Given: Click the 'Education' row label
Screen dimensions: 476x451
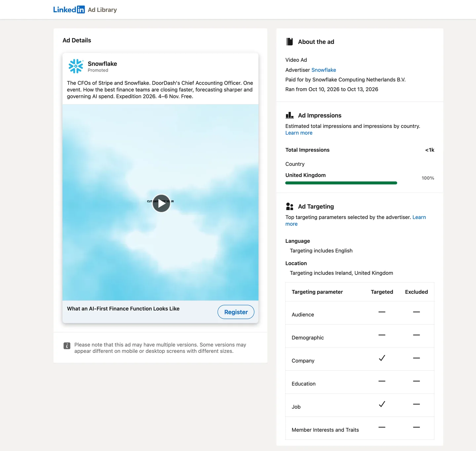Looking at the screenshot, I should click(303, 384).
